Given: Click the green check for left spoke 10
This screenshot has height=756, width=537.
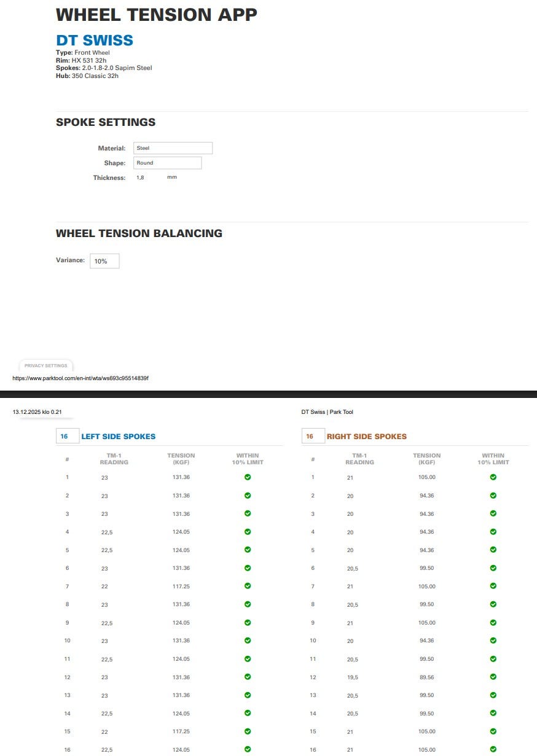Looking at the screenshot, I should pyautogui.click(x=248, y=641).
